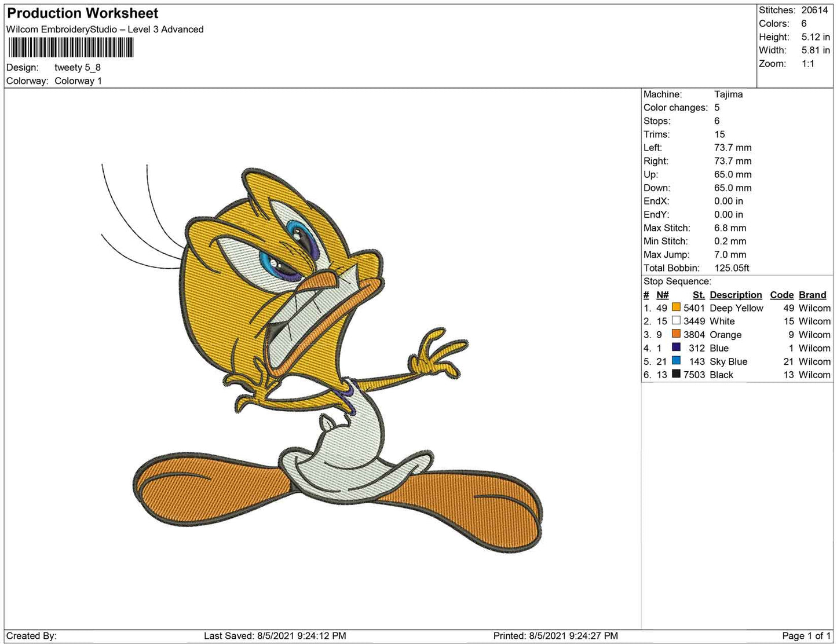Click the Trims value '15'
This screenshot has height=644, width=837.
[719, 134]
